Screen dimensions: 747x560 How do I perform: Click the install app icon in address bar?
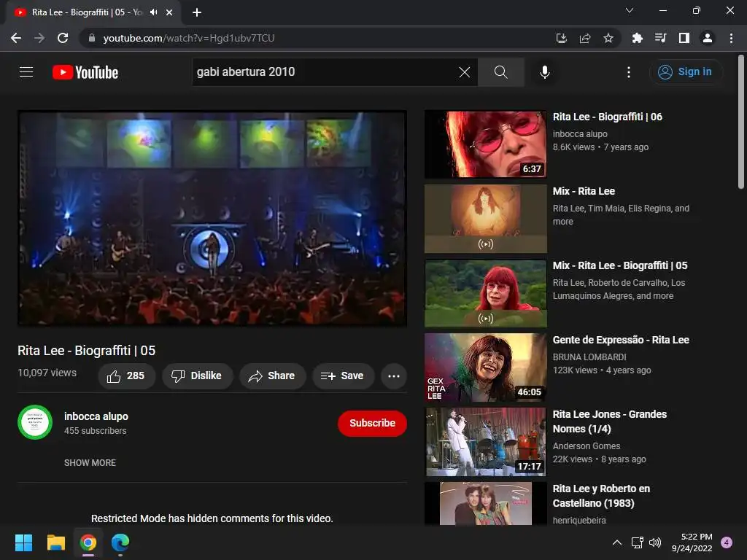[x=562, y=38]
